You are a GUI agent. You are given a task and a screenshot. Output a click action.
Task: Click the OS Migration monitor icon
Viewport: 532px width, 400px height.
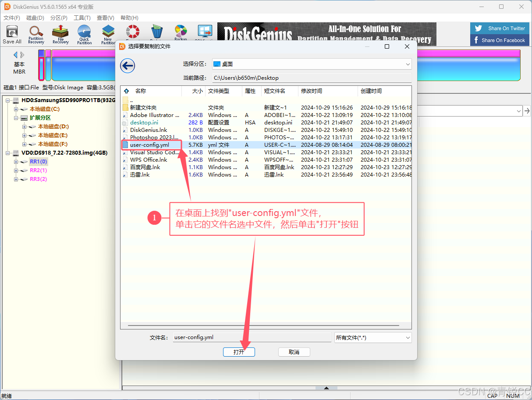(205, 32)
